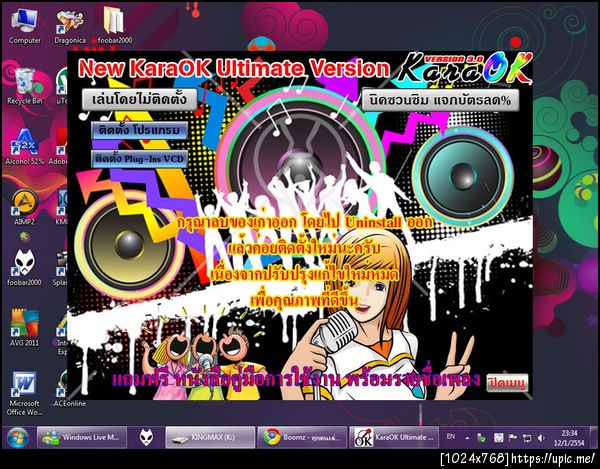Click the ติดตั้ง Plug-Ins VCD button
This screenshot has height=469, width=600.
140,159
